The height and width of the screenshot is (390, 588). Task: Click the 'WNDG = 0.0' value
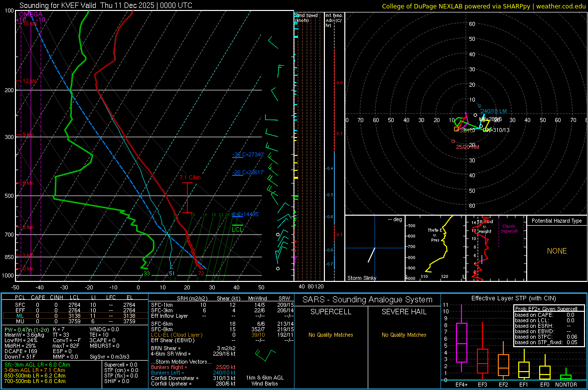[104, 330]
